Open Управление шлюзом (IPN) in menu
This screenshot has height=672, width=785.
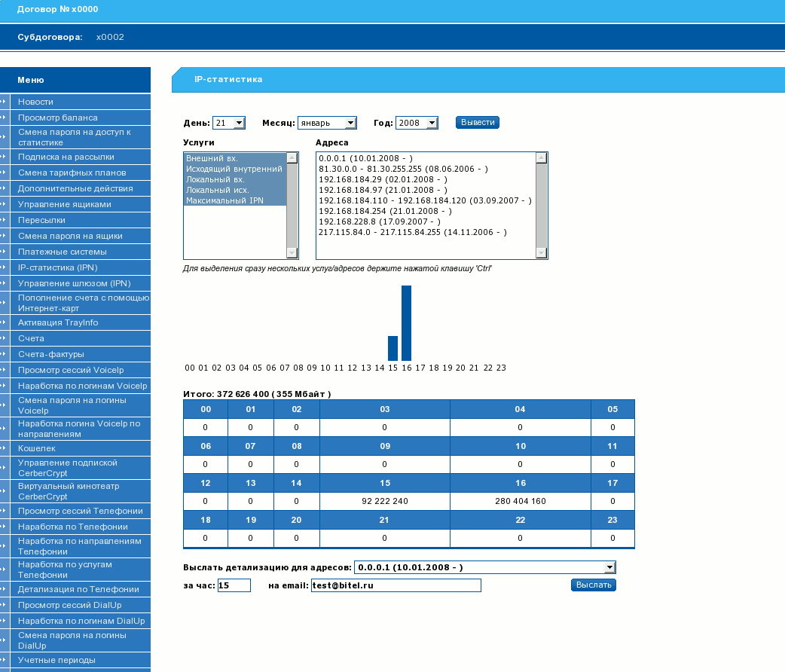[x=75, y=283]
